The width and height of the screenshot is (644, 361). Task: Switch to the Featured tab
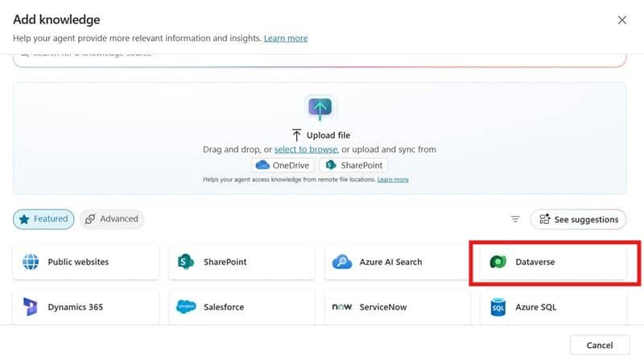(x=43, y=219)
